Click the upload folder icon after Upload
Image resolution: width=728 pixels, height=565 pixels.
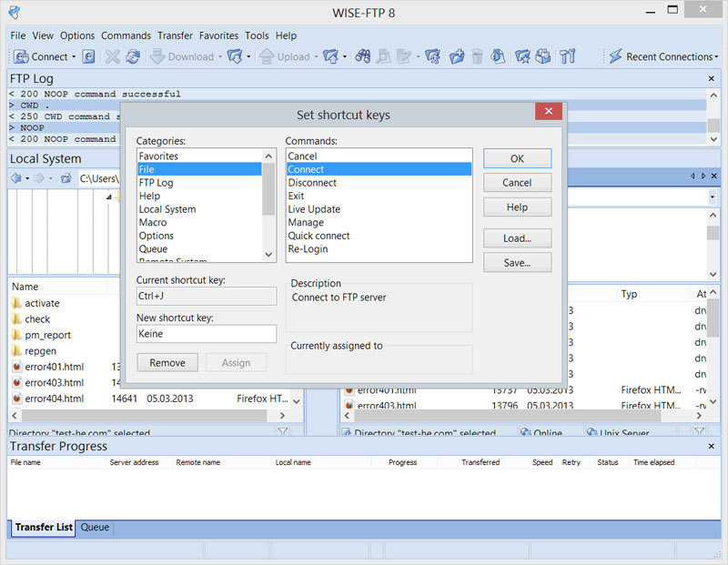pos(330,56)
